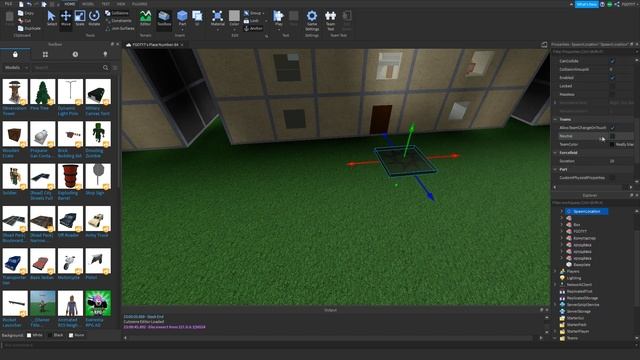This screenshot has width=640, height=360.
Task: Open the Models category dropdown in Toolbox
Action: click(16, 67)
